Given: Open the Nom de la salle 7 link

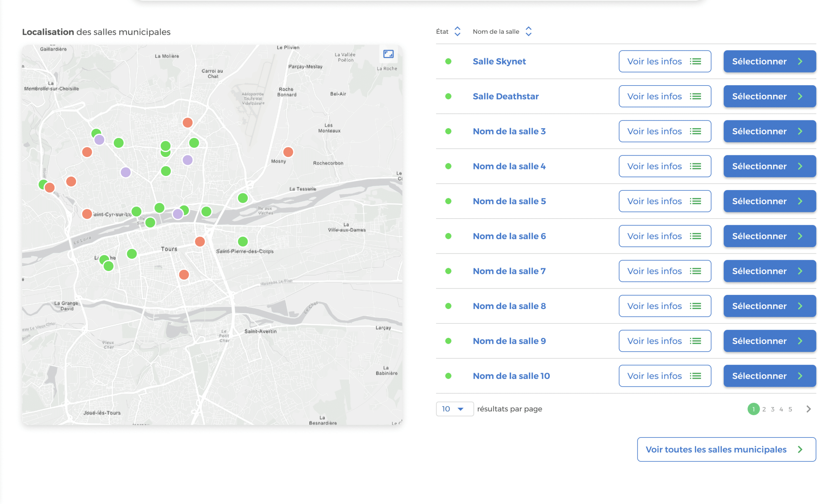Looking at the screenshot, I should (x=509, y=271).
